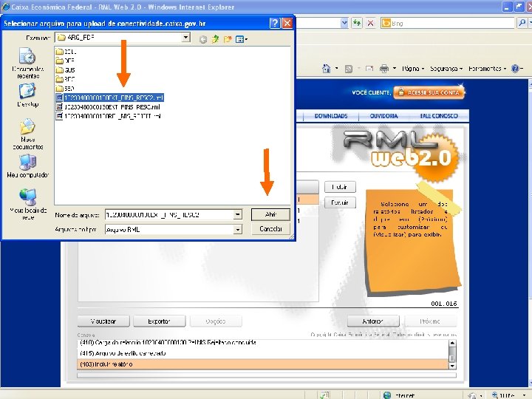Click the 001.016 version text

(444, 304)
